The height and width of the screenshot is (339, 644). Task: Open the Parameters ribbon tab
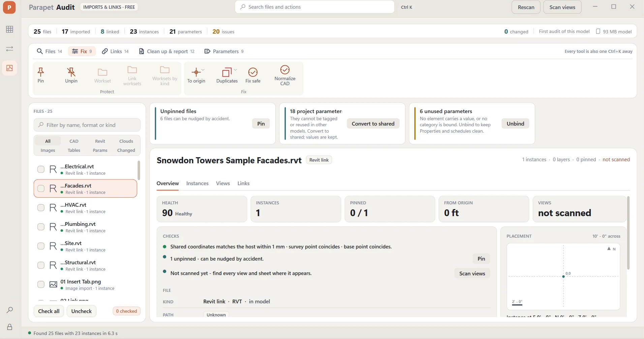point(224,51)
